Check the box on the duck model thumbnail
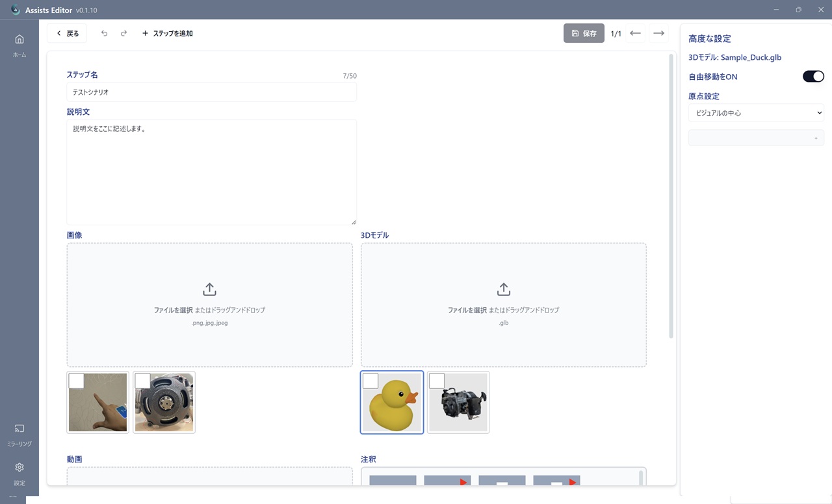The image size is (832, 504). [x=370, y=381]
